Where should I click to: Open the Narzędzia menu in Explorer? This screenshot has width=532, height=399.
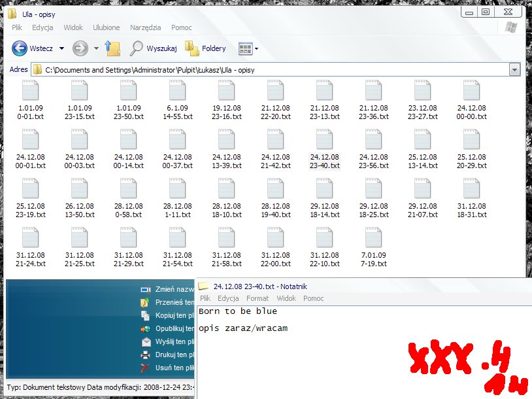(x=145, y=27)
